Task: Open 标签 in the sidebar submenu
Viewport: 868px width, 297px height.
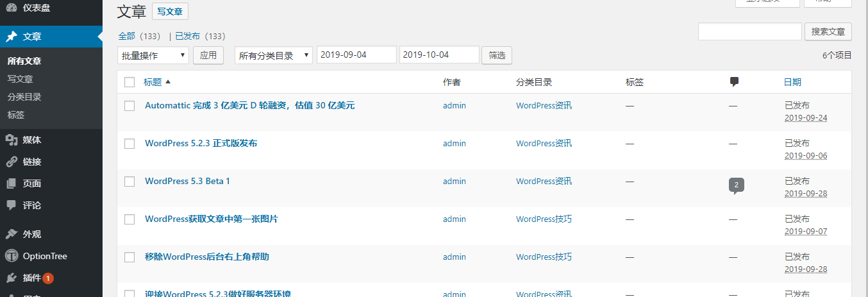Action: tap(16, 115)
